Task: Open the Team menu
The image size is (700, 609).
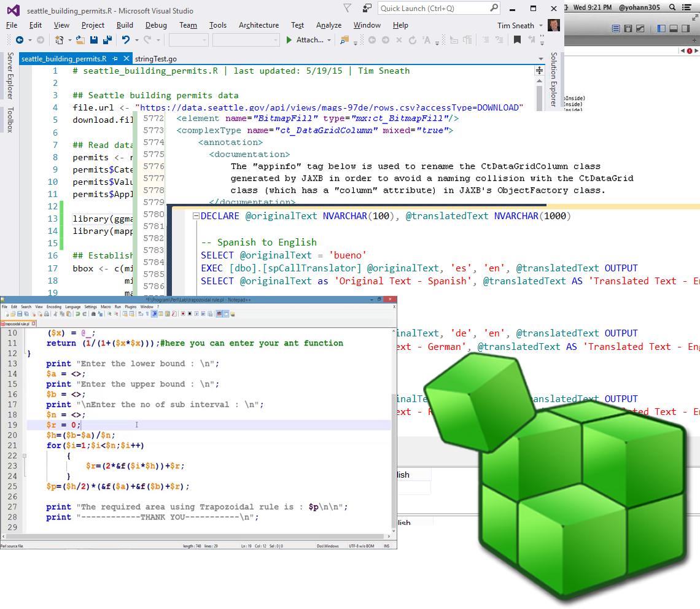Action: (188, 25)
